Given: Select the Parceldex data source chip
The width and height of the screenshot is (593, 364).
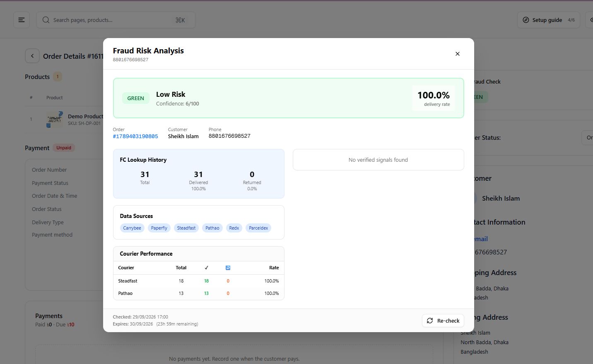Looking at the screenshot, I should coord(258,228).
